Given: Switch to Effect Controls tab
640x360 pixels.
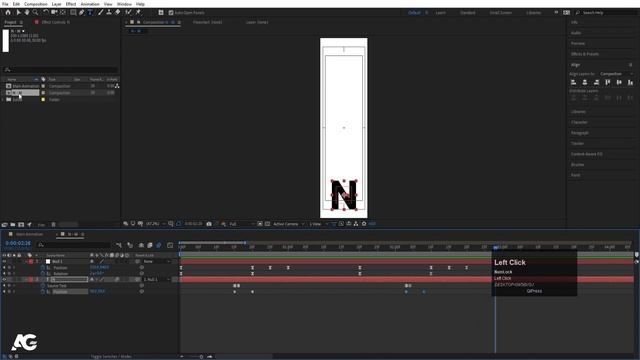Looking at the screenshot, I should click(x=56, y=22).
